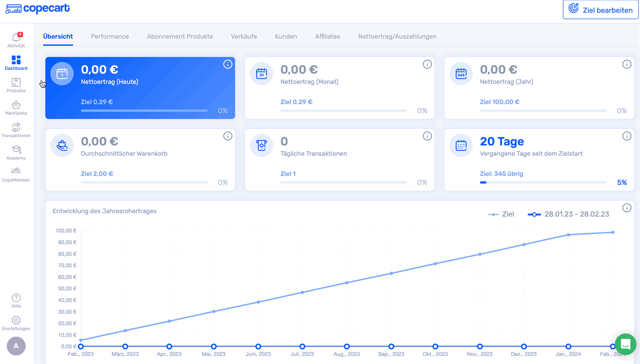Screen dimensions: 640x364
Task: Switch to the Performance tab
Action: pos(110,36)
